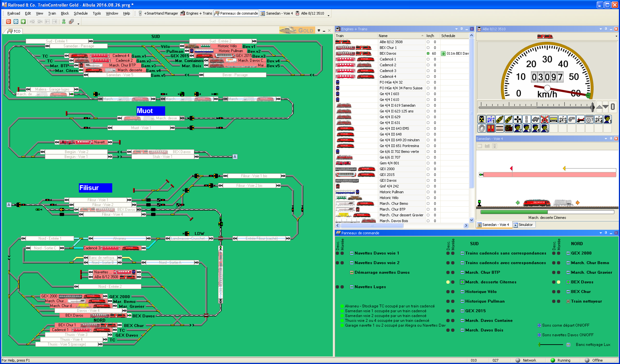Toggle the diesel engine function icon
Screen dimensions: 620x364
pyautogui.click(x=509, y=128)
